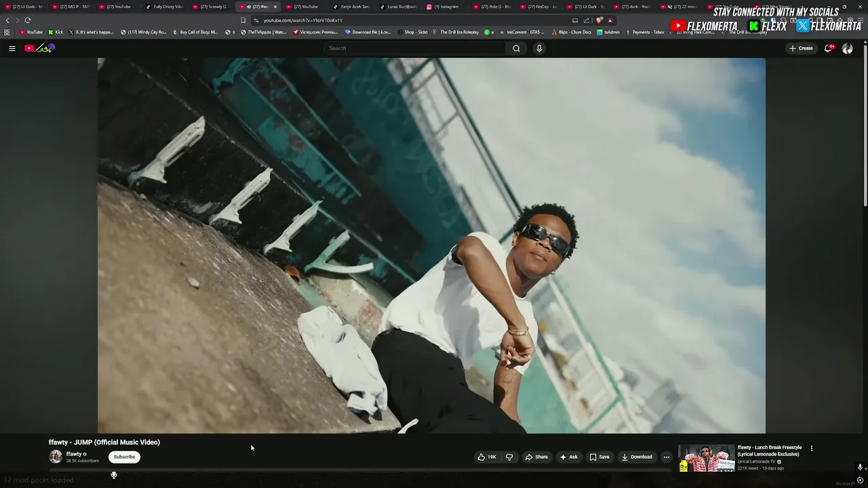Share the video with the Share button

click(x=536, y=457)
